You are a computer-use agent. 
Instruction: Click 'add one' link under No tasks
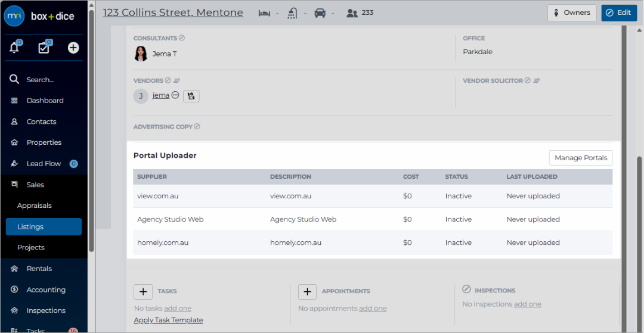point(178,309)
